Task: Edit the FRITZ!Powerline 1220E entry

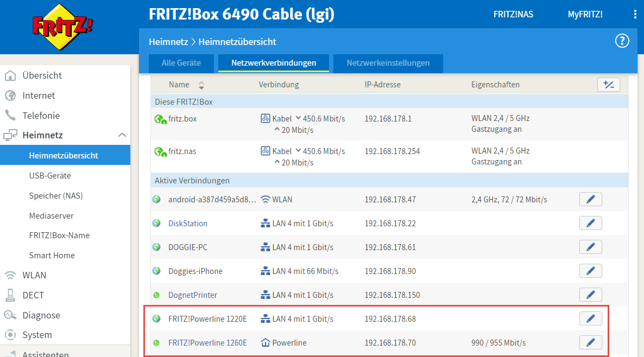Action: click(591, 318)
